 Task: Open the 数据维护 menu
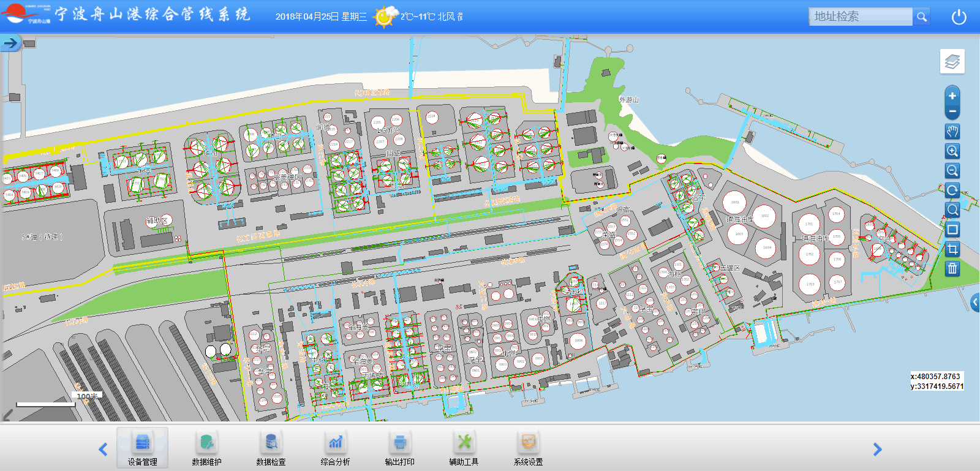coord(207,448)
